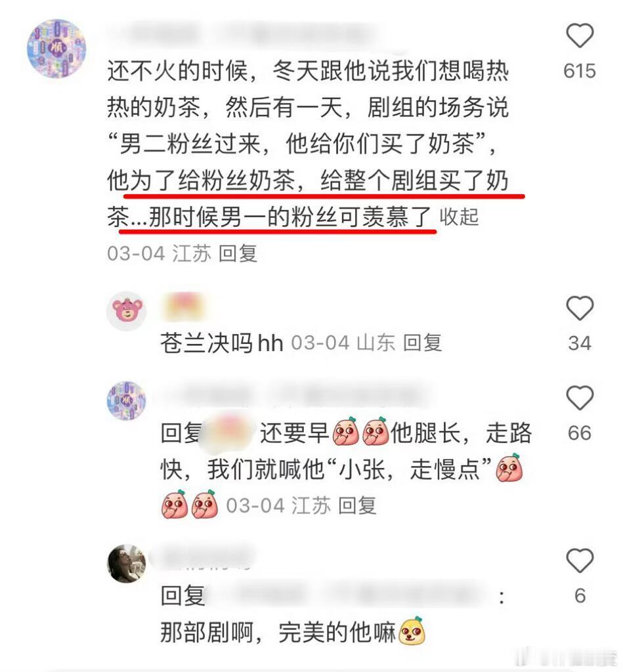623x672 pixels.
Task: Select the red-underlined text 他为了给粉丝奶茶
Action: (x=201, y=180)
